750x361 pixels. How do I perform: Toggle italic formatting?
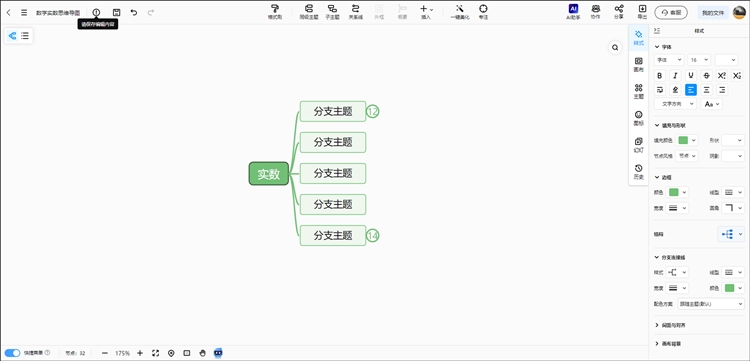[x=675, y=76]
